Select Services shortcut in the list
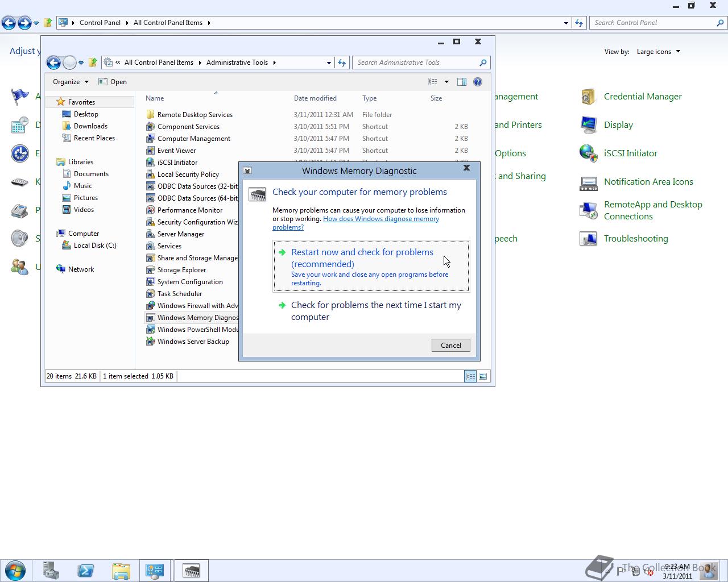The height and width of the screenshot is (582, 728). coord(169,246)
